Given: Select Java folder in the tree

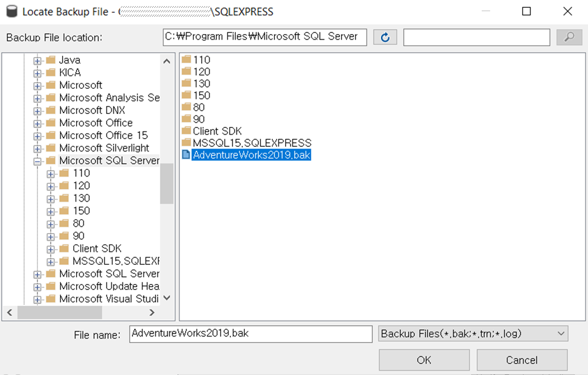Looking at the screenshot, I should pyautogui.click(x=70, y=60).
